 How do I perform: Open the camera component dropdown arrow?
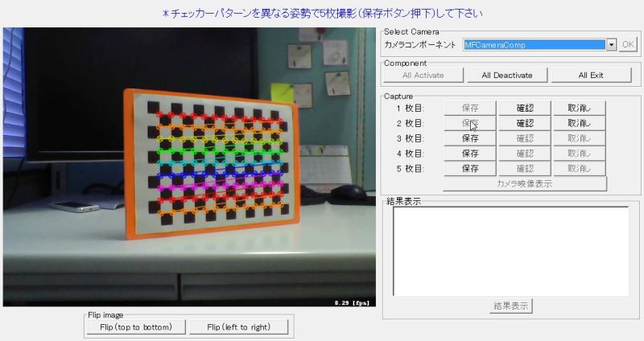pyautogui.click(x=612, y=45)
